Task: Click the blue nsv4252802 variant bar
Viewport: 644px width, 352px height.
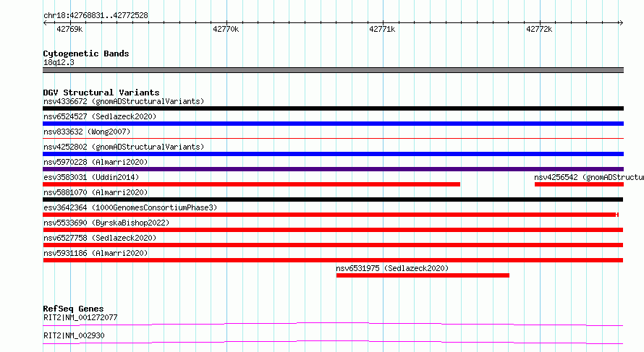Action: (333, 154)
